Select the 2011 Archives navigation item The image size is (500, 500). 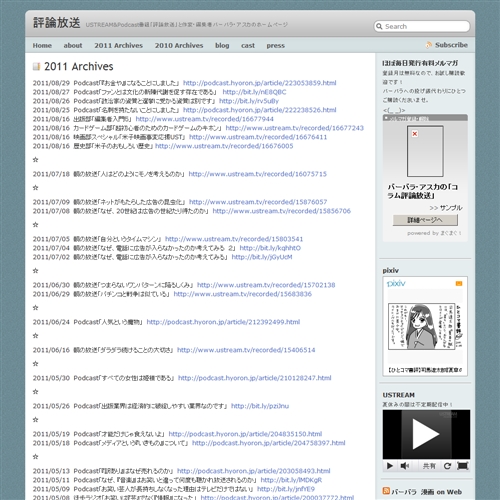click(x=118, y=45)
